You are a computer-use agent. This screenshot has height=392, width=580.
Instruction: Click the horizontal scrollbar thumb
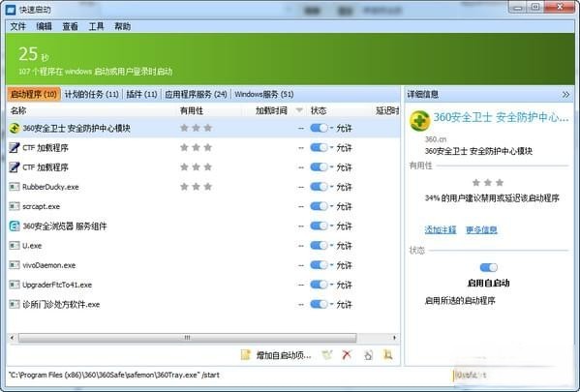pyautogui.click(x=188, y=338)
